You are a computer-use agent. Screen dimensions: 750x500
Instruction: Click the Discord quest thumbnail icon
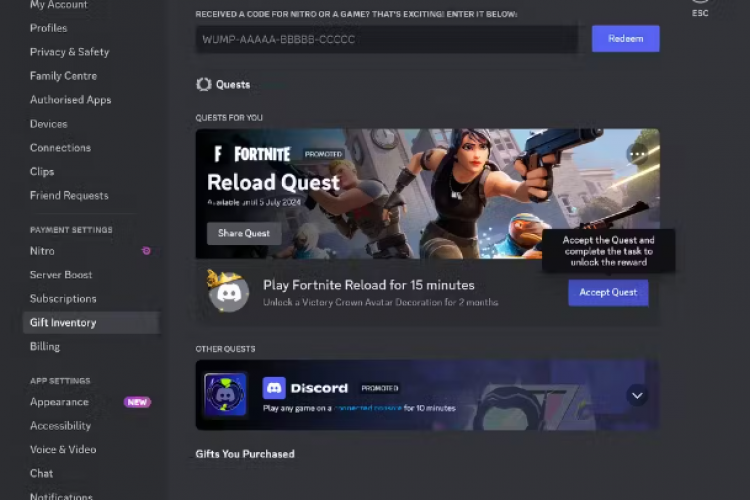point(225,394)
